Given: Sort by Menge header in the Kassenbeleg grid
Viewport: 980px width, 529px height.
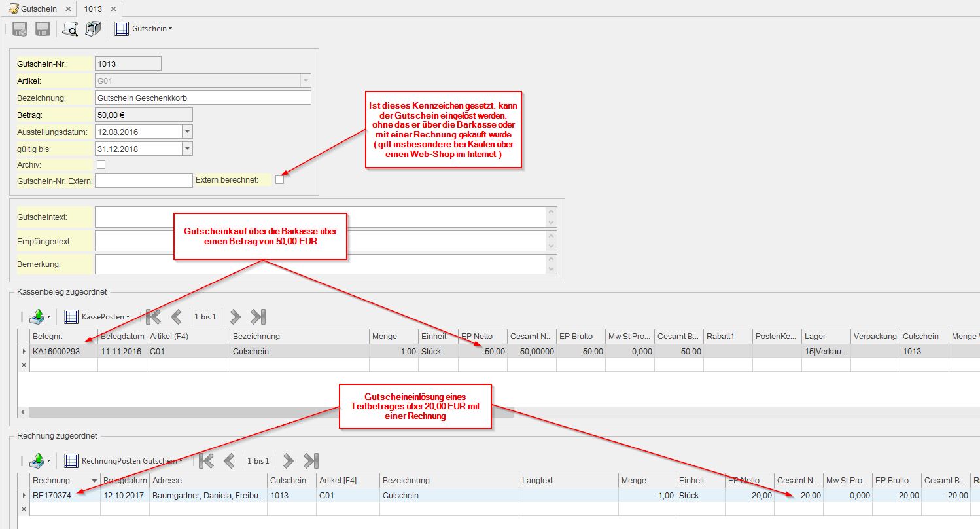Looking at the screenshot, I should click(394, 337).
